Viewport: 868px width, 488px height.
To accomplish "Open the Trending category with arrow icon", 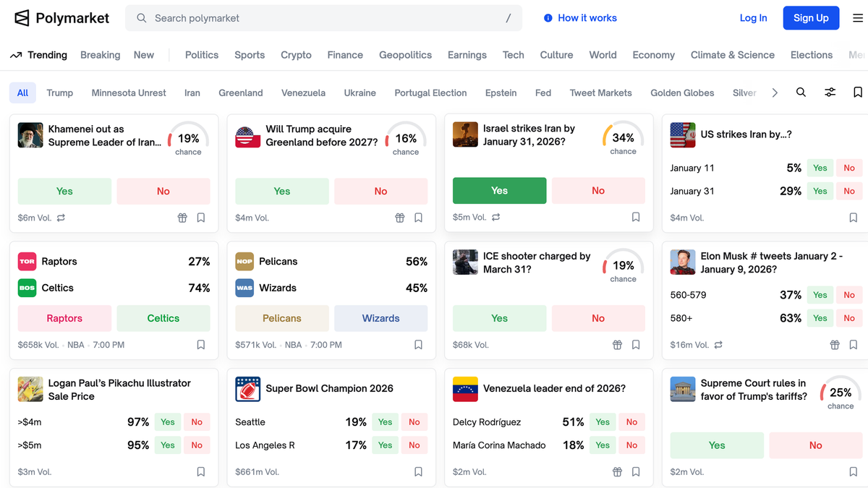I will coord(39,55).
